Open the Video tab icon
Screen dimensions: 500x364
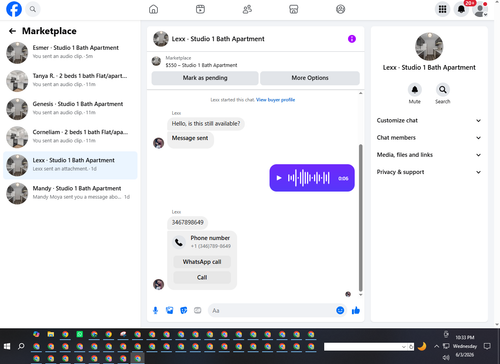[x=200, y=9]
